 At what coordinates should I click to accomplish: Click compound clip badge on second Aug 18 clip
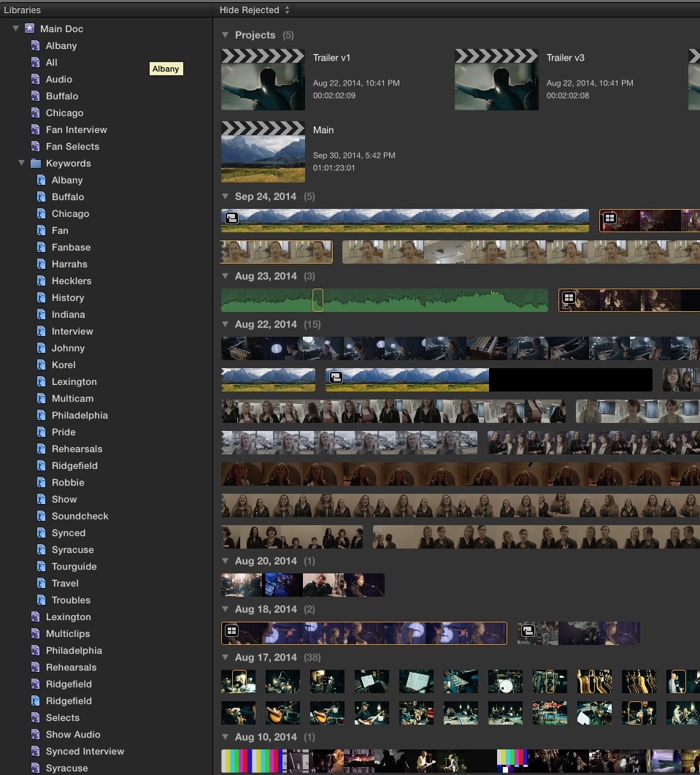click(528, 630)
